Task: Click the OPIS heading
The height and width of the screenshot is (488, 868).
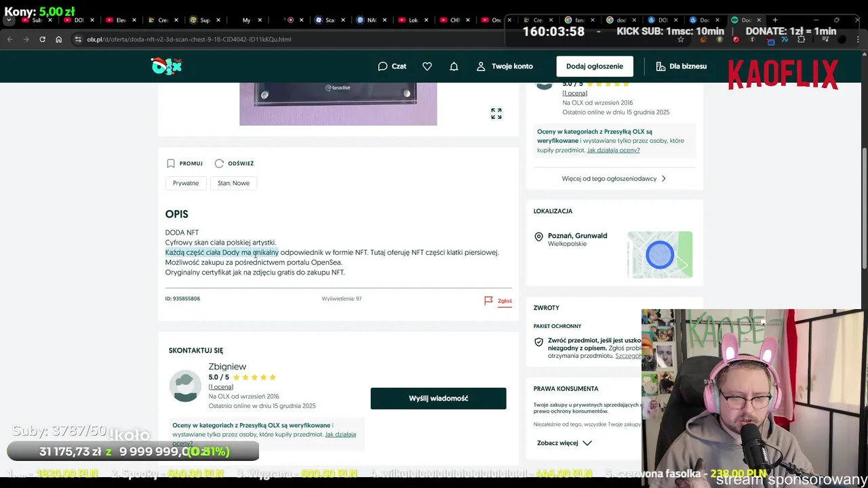Action: click(176, 214)
